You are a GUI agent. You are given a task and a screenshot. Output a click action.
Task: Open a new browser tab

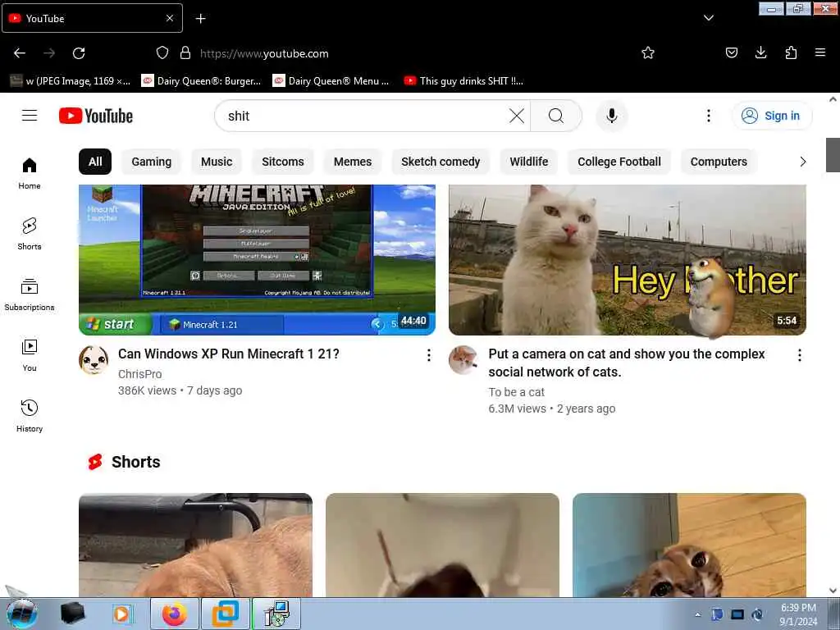click(200, 19)
